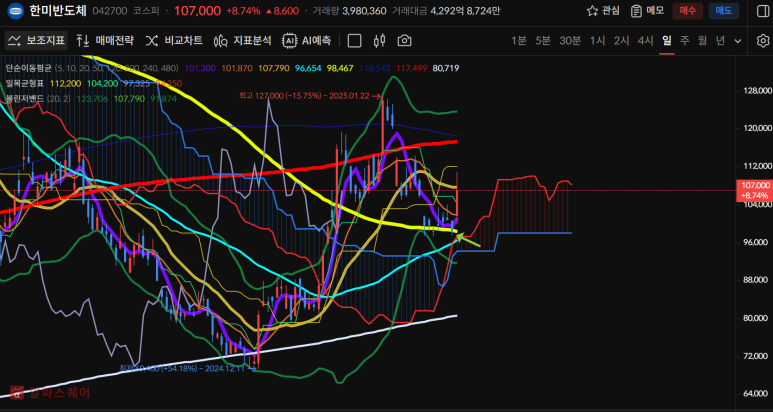Click the red 매수 buy button
This screenshot has height=412, width=773.
tap(687, 11)
